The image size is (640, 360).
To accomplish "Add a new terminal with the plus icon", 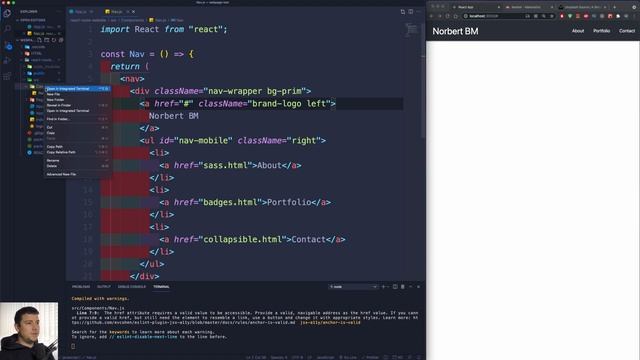I will point(383,287).
